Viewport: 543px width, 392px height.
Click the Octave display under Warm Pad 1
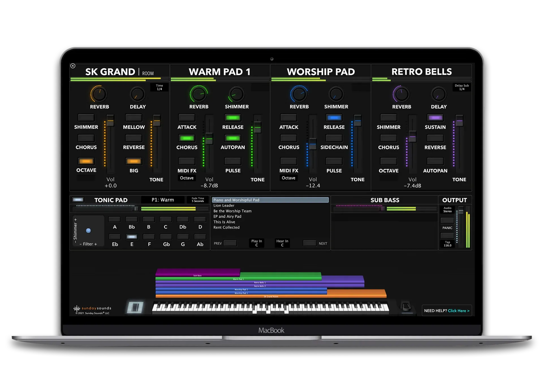point(187,178)
